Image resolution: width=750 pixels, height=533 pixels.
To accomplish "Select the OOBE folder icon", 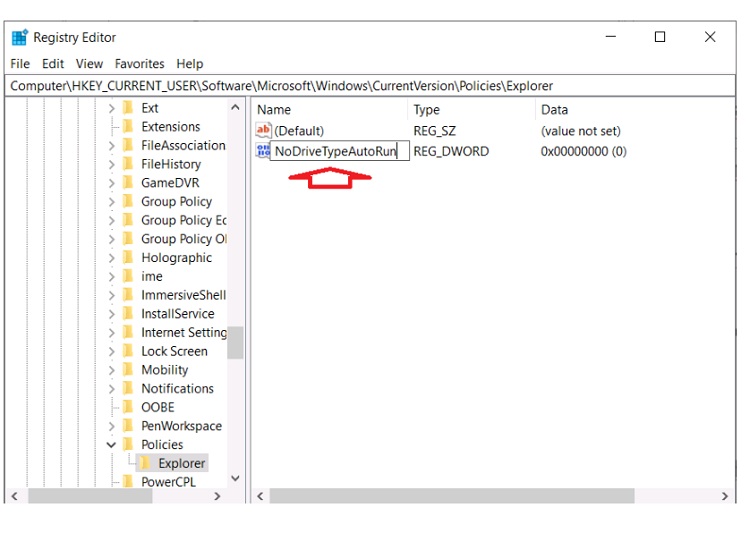I will pyautogui.click(x=128, y=407).
